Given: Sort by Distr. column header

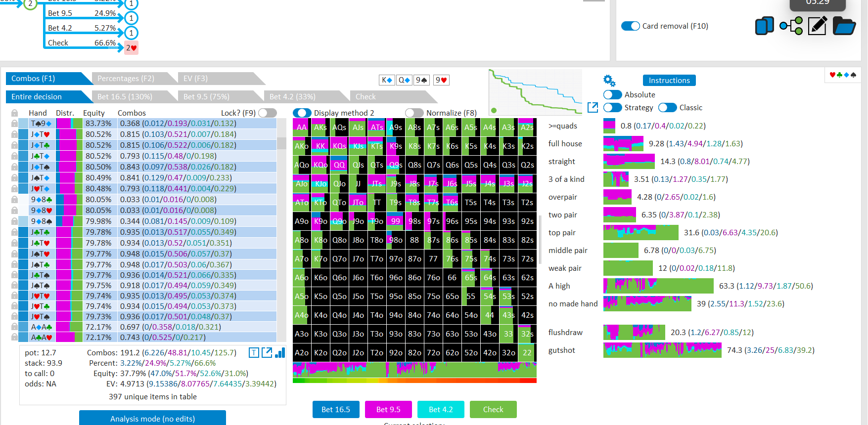Looking at the screenshot, I should (65, 113).
